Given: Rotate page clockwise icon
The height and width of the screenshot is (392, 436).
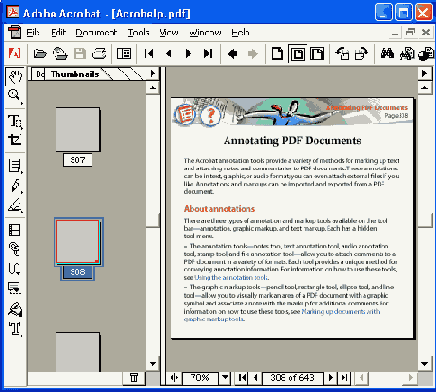Looking at the screenshot, I should tap(361, 54).
